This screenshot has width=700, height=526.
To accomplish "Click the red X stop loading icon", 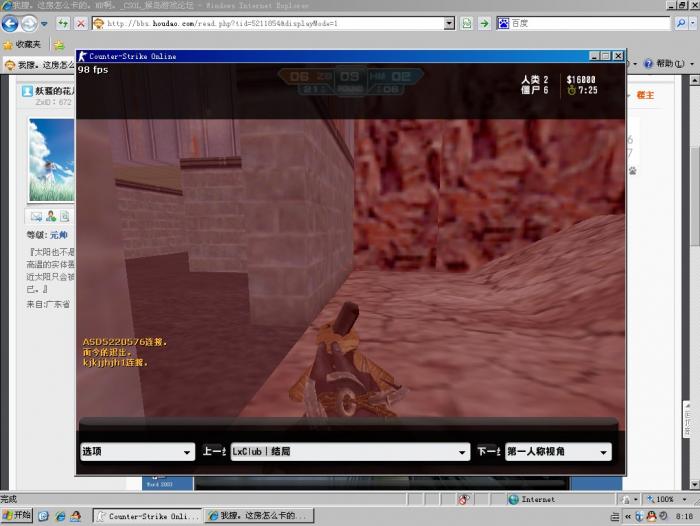I will tap(81, 23).
